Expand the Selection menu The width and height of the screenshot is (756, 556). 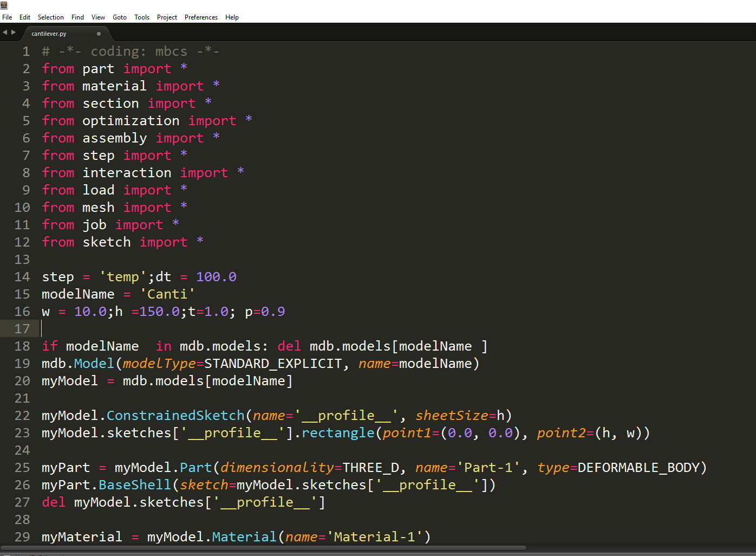coord(50,17)
